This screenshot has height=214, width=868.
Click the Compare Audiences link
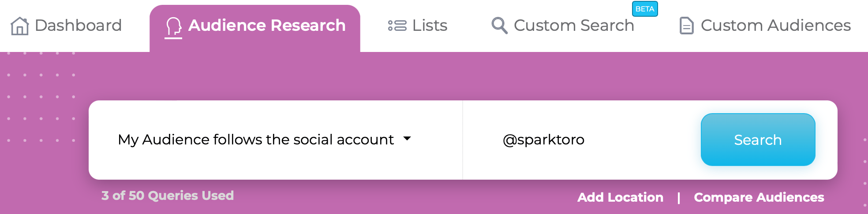[x=759, y=197]
